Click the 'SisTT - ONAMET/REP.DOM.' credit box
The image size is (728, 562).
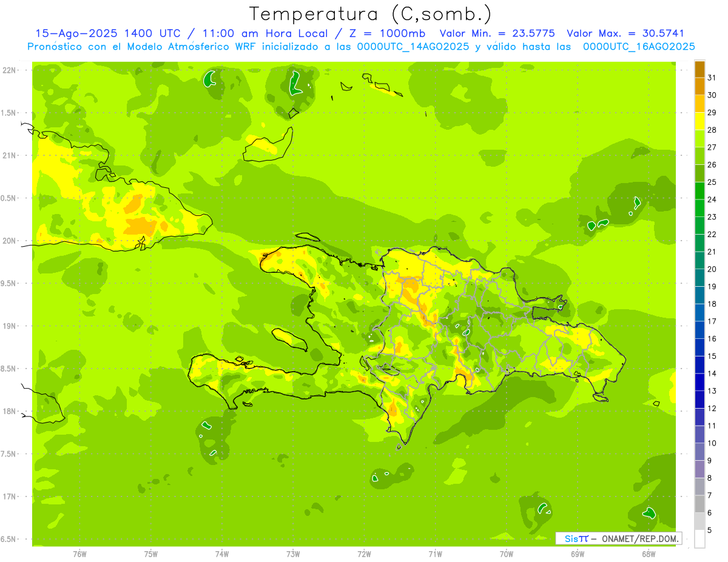[x=619, y=538]
